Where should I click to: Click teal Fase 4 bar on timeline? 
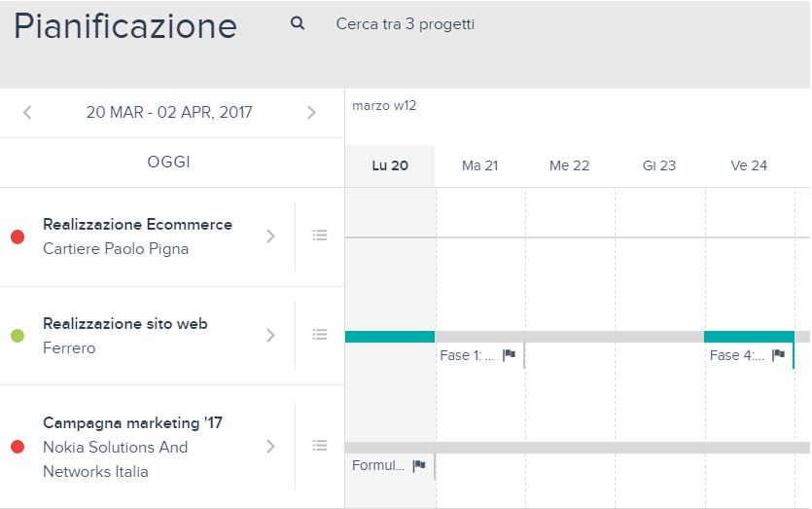749,337
